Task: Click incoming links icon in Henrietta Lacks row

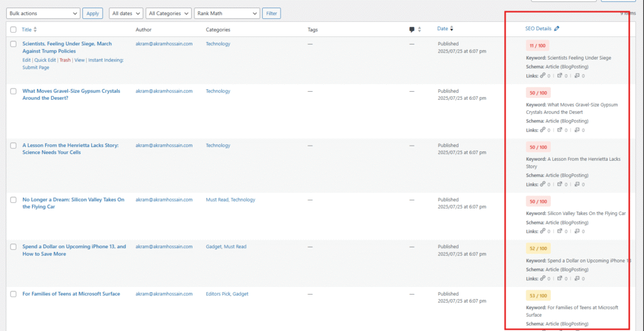Action: tap(577, 184)
